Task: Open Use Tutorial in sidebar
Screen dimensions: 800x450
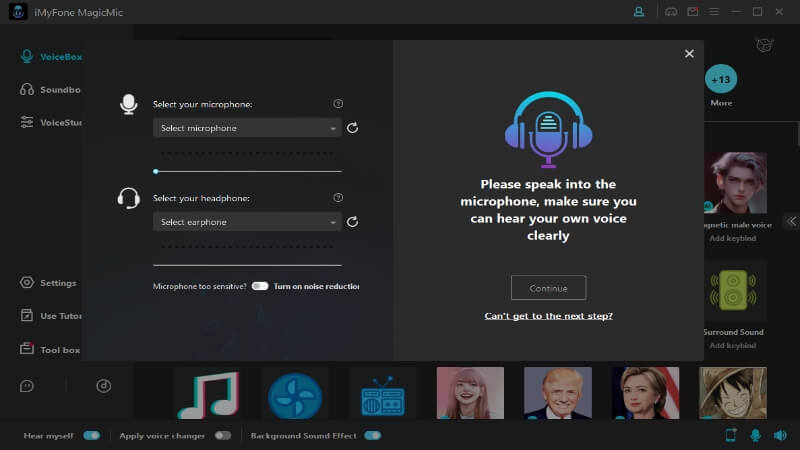Action: (51, 316)
